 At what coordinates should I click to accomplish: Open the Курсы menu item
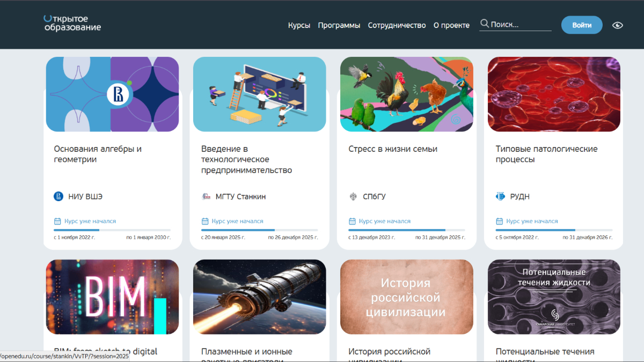[299, 25]
